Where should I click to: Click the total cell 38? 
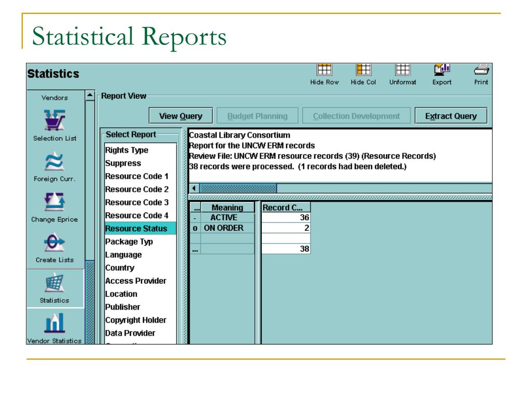tap(286, 249)
